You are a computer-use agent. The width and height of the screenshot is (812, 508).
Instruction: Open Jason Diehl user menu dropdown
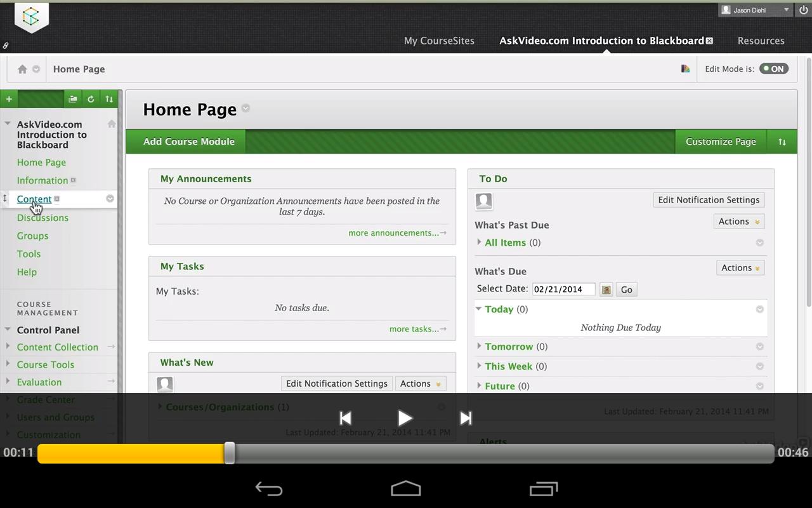point(787,10)
